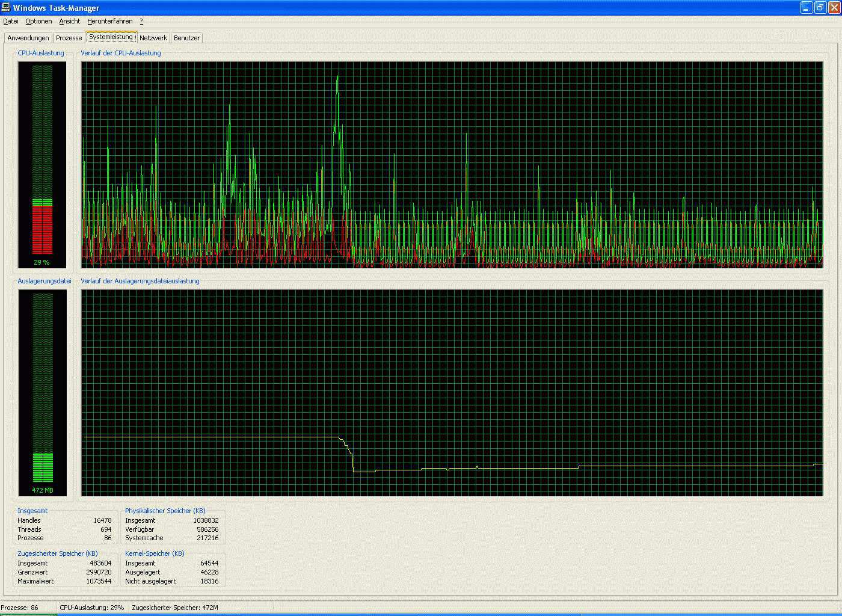Click the Task-Manager title bar icon

6,7
